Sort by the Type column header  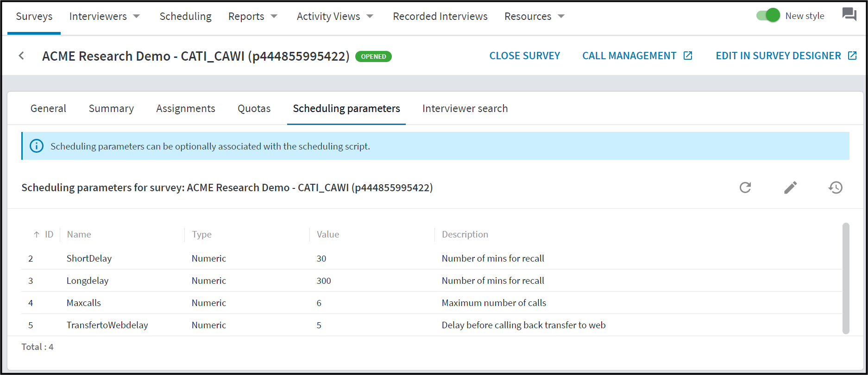pyautogui.click(x=201, y=235)
